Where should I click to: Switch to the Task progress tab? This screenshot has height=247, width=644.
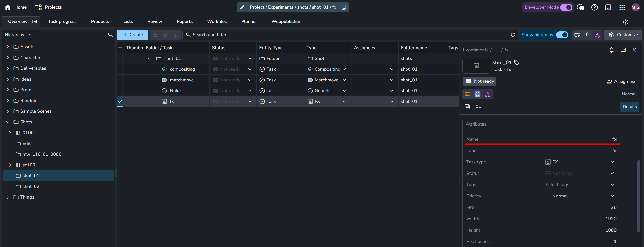62,21
